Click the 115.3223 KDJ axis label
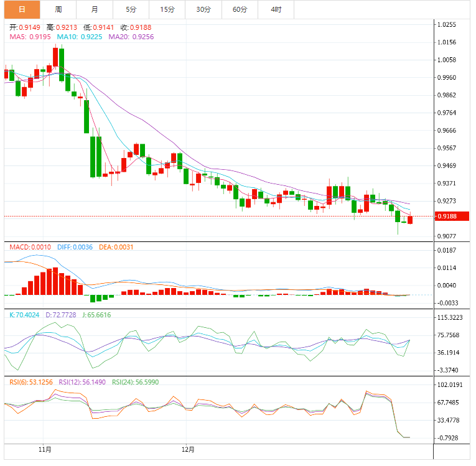The width and height of the screenshot is (476, 466). point(450,317)
